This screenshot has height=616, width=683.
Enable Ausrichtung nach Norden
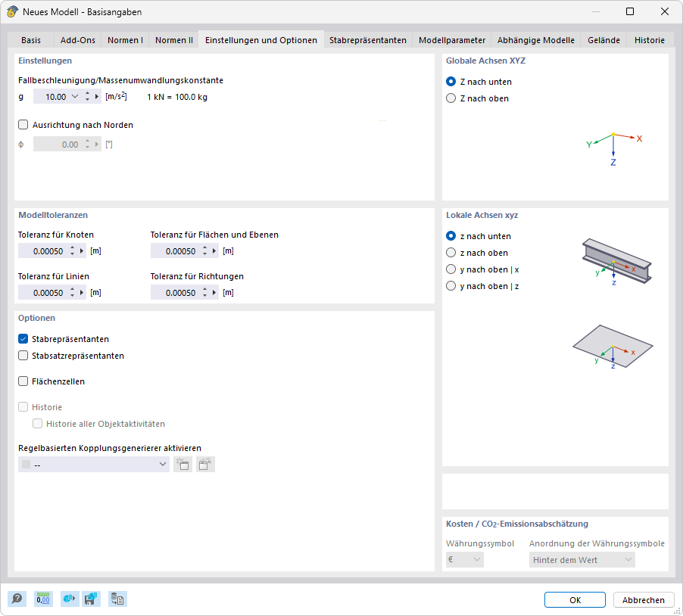23,126
